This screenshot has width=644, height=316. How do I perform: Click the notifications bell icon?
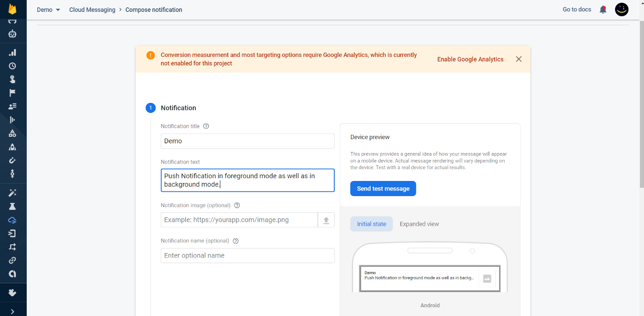tap(603, 10)
